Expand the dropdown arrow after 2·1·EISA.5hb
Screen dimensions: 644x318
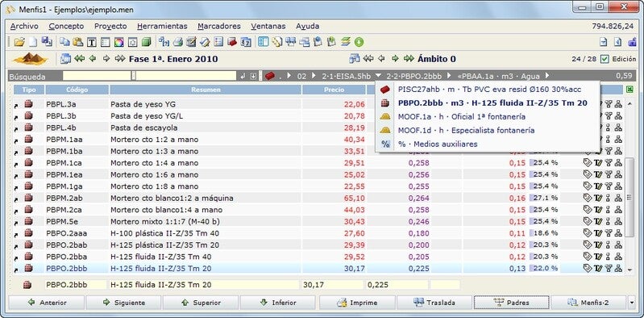tap(378, 76)
